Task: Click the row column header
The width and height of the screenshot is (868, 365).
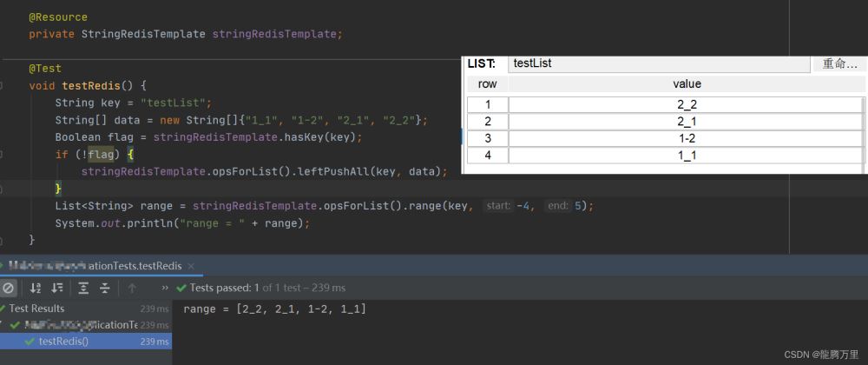Action: click(x=488, y=84)
